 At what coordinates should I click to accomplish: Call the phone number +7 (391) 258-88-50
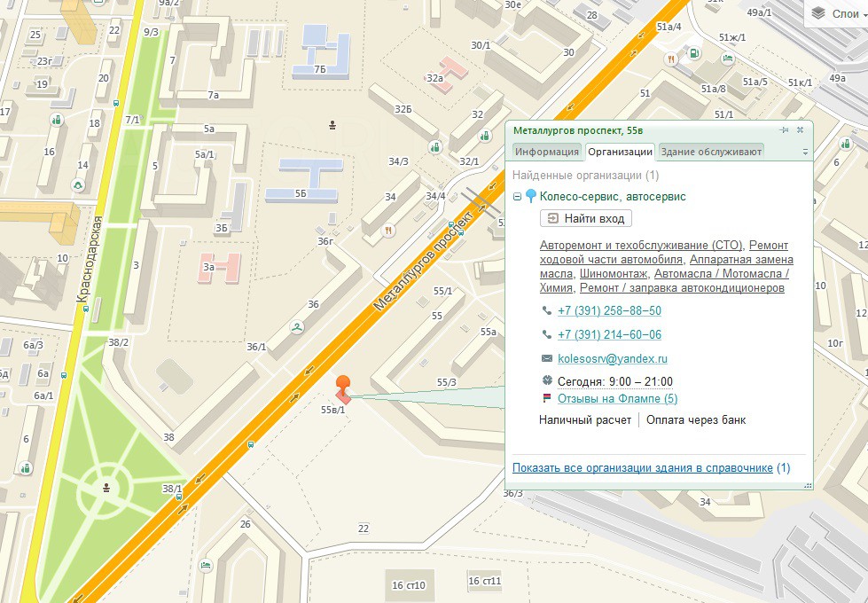tap(609, 311)
